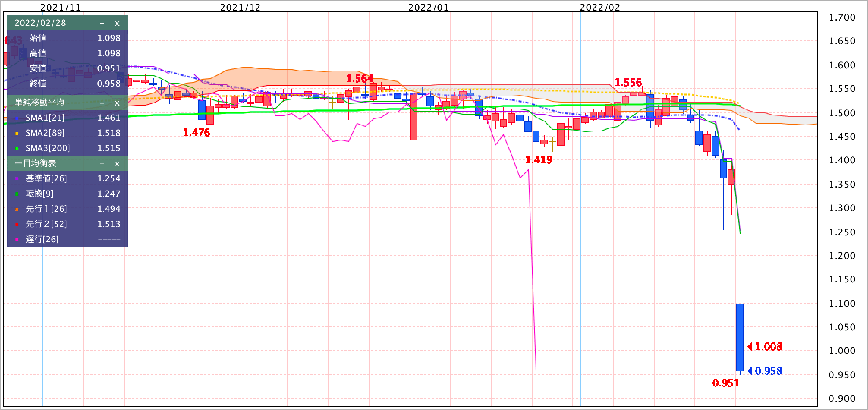Click the SMA1[21] blue color marker
868x410 pixels.
tap(17, 118)
